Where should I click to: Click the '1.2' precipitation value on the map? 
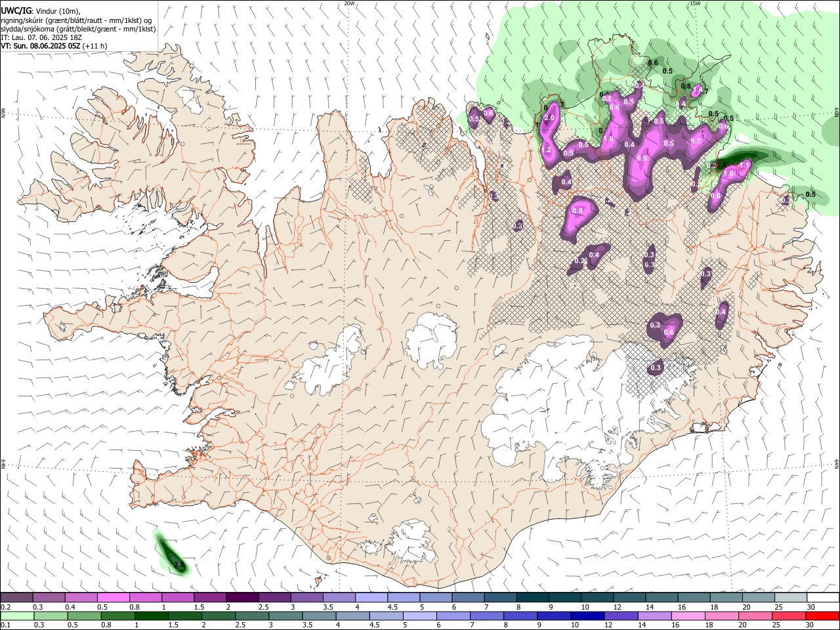(x=546, y=150)
